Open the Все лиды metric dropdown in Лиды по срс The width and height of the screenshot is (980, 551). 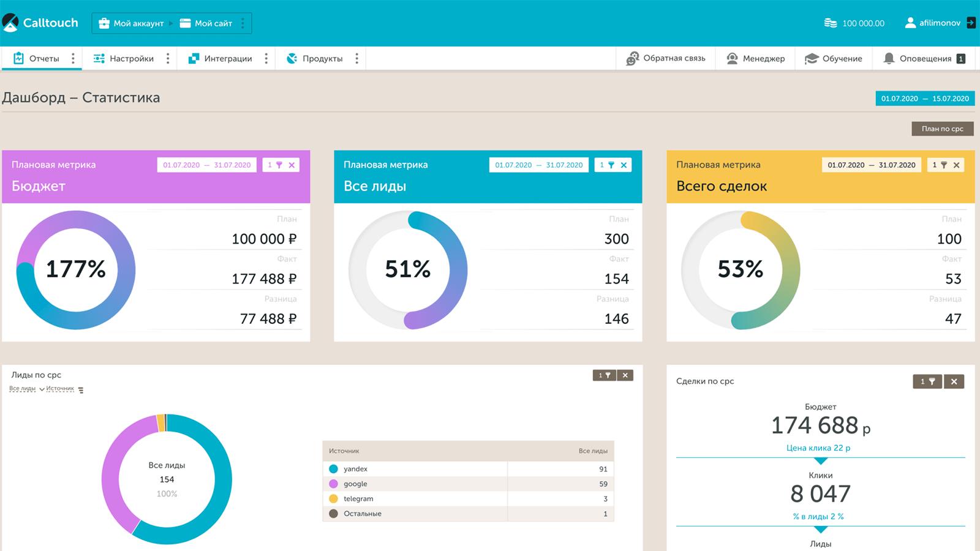click(x=26, y=389)
